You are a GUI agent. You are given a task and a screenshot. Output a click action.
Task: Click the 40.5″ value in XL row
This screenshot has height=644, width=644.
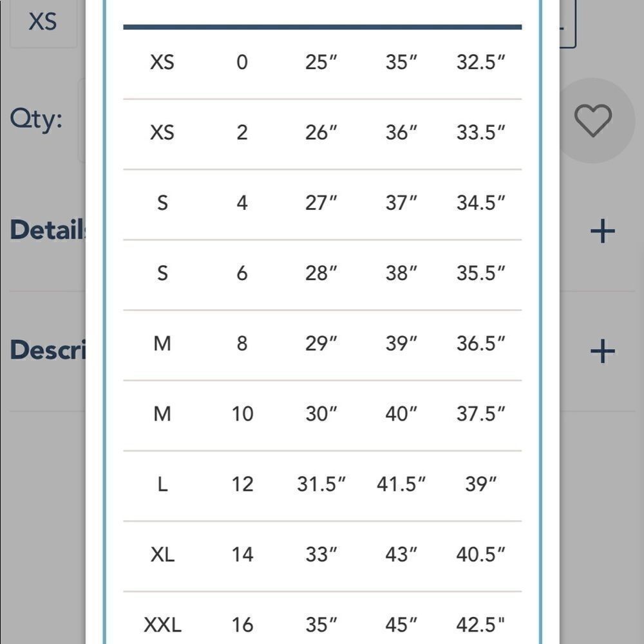point(480,554)
